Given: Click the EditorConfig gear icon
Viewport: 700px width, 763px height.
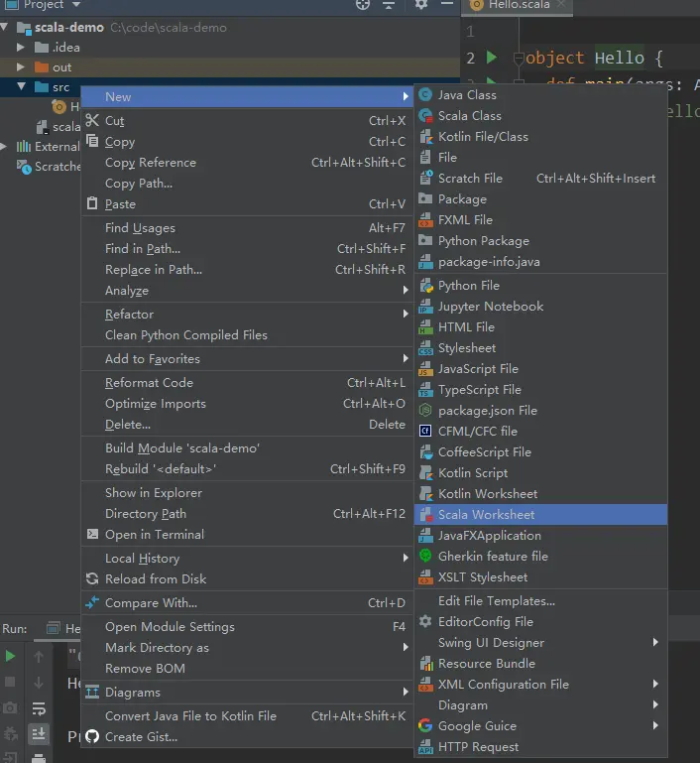Looking at the screenshot, I should 425,621.
